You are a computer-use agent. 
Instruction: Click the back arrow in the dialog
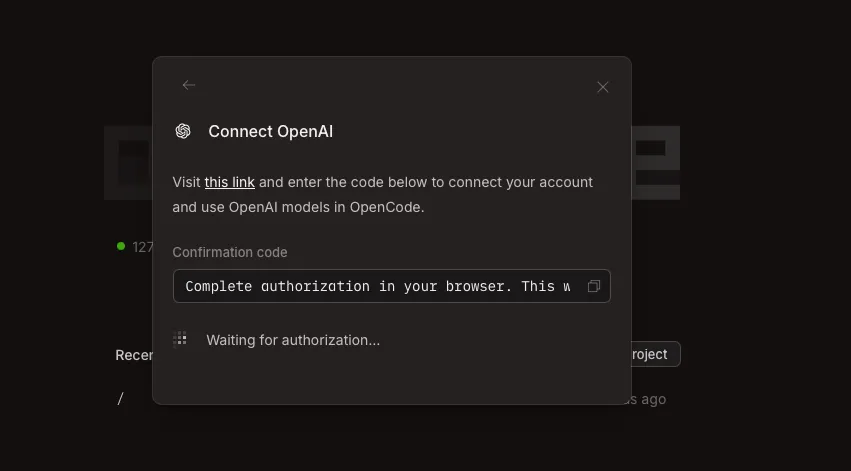(x=188, y=86)
